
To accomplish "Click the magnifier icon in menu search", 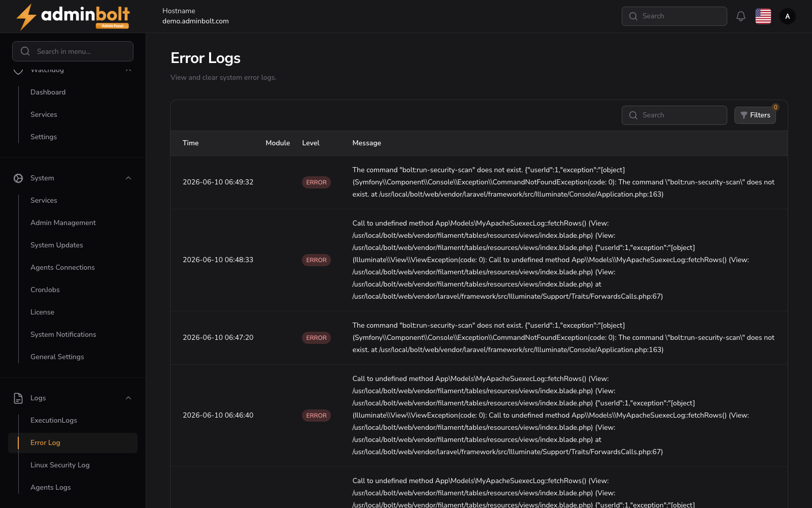I will pos(25,51).
